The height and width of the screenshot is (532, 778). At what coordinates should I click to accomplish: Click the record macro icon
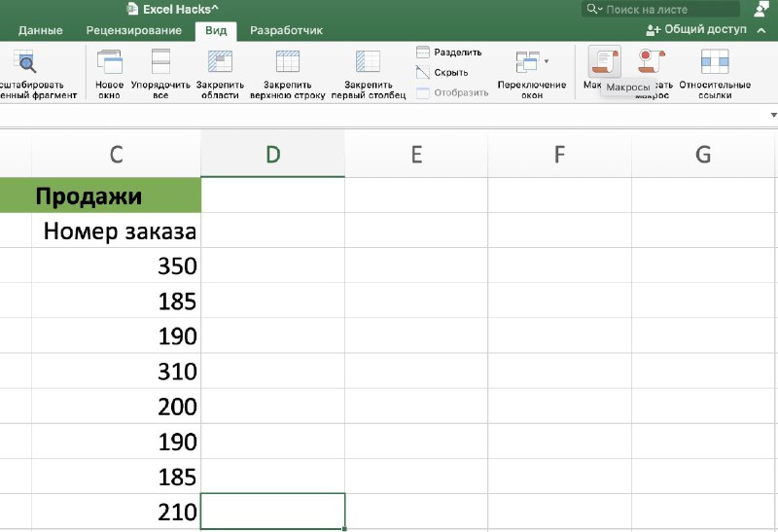pos(652,61)
